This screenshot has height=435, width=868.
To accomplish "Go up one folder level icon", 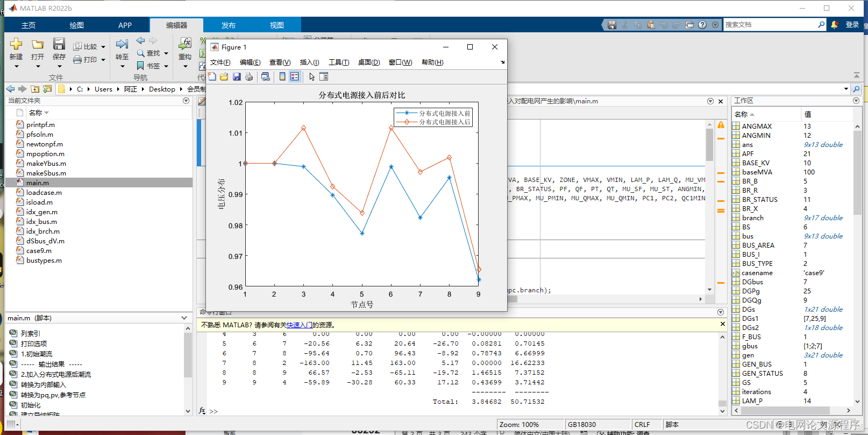I will pyautogui.click(x=35, y=89).
